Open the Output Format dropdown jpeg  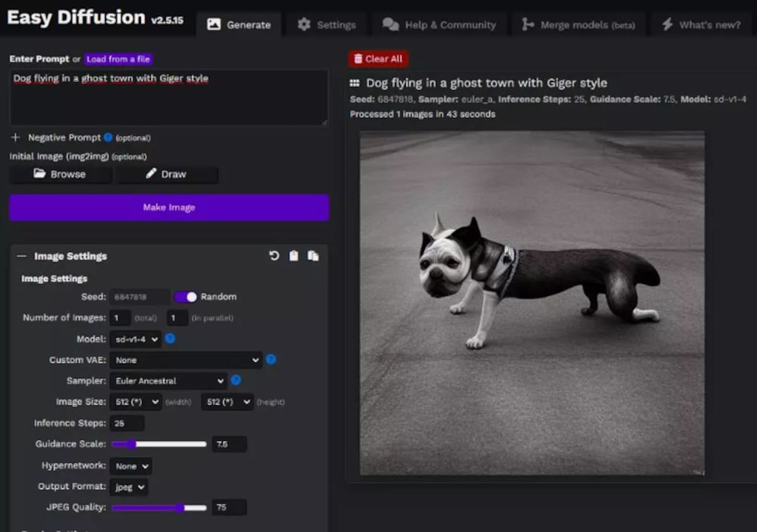pos(129,487)
